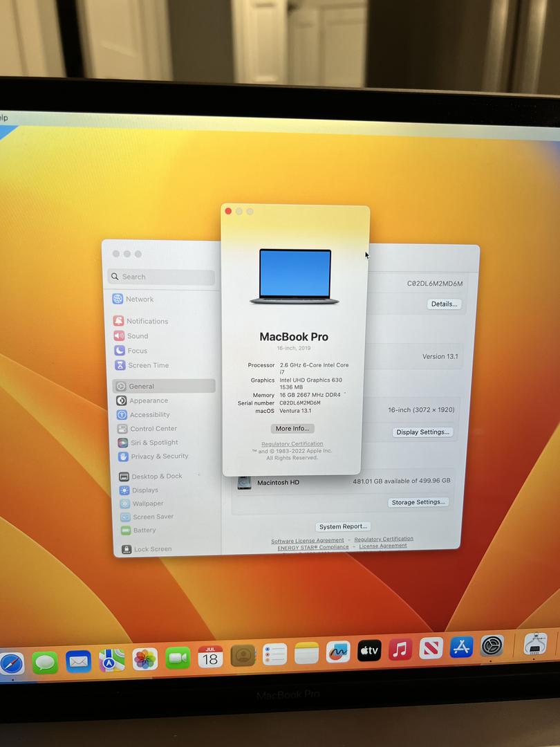Screen dimensions: 560x747
Task: Open the News app in the Dock
Action: pos(431,648)
